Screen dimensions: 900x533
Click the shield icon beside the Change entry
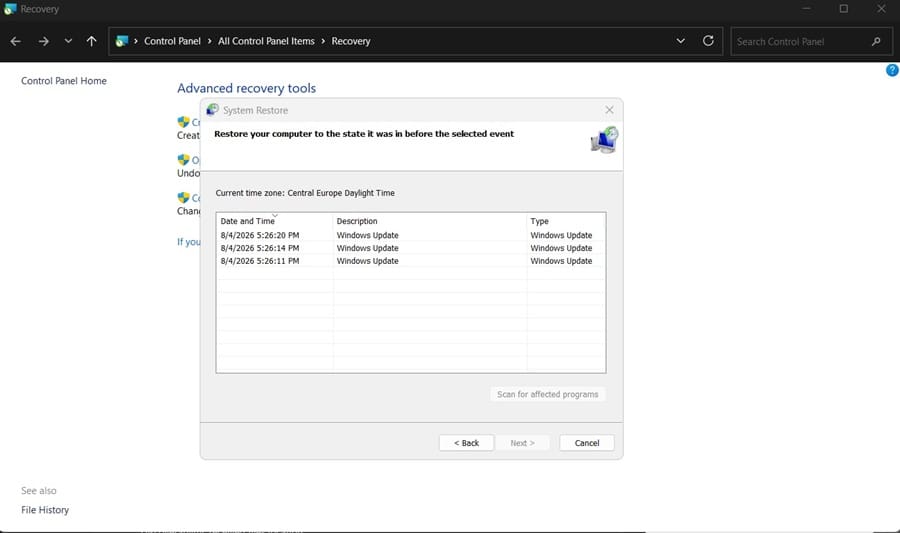(x=183, y=197)
